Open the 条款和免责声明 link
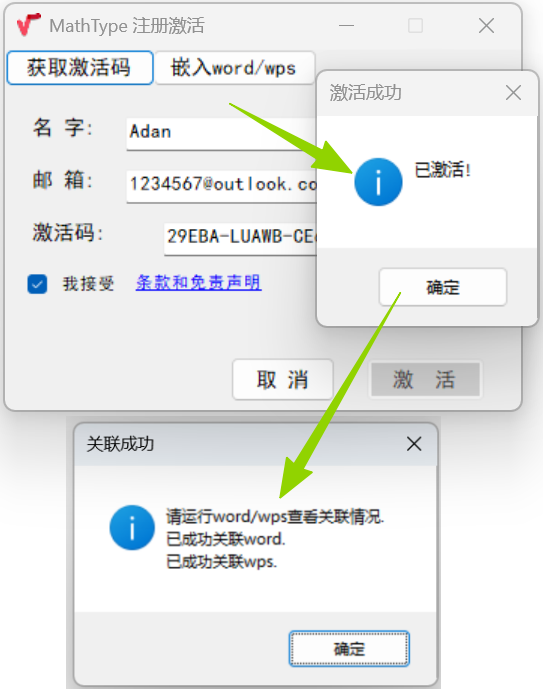The image size is (543, 693). [x=198, y=282]
